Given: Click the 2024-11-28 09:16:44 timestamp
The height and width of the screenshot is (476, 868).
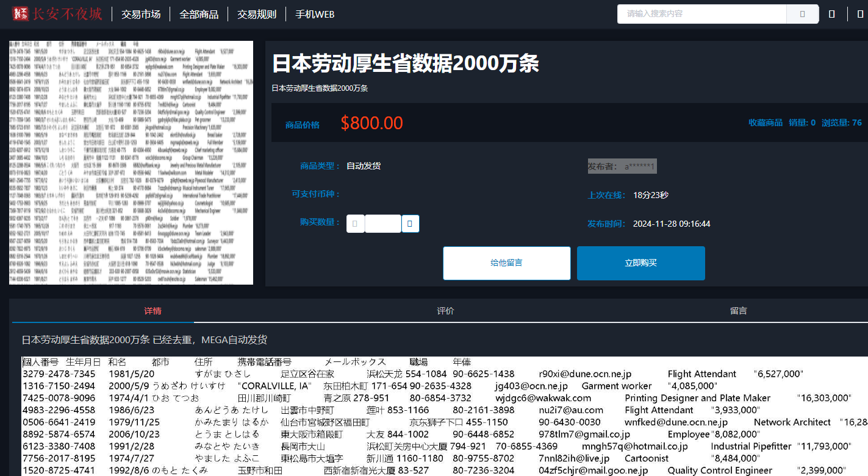Looking at the screenshot, I should click(x=672, y=224).
